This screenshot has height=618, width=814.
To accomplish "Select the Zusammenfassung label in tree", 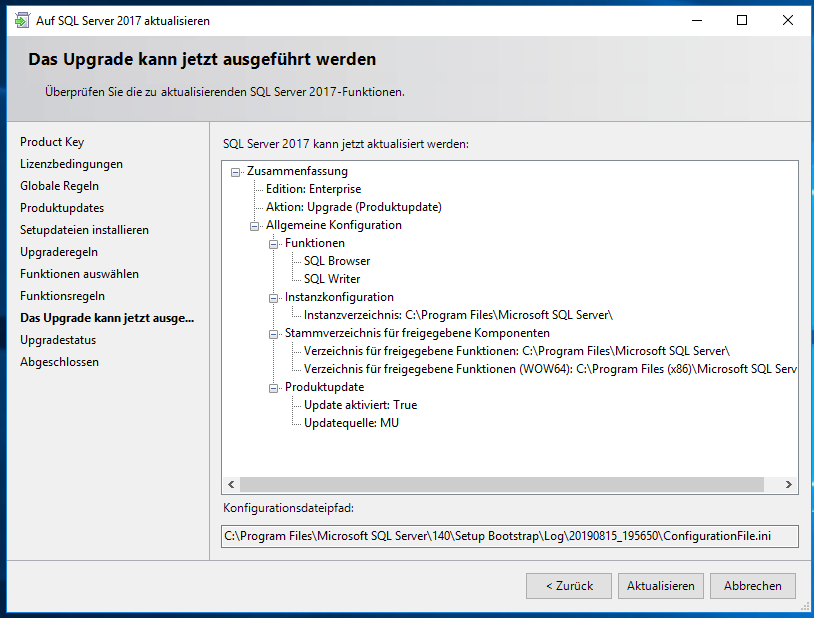I will [297, 171].
